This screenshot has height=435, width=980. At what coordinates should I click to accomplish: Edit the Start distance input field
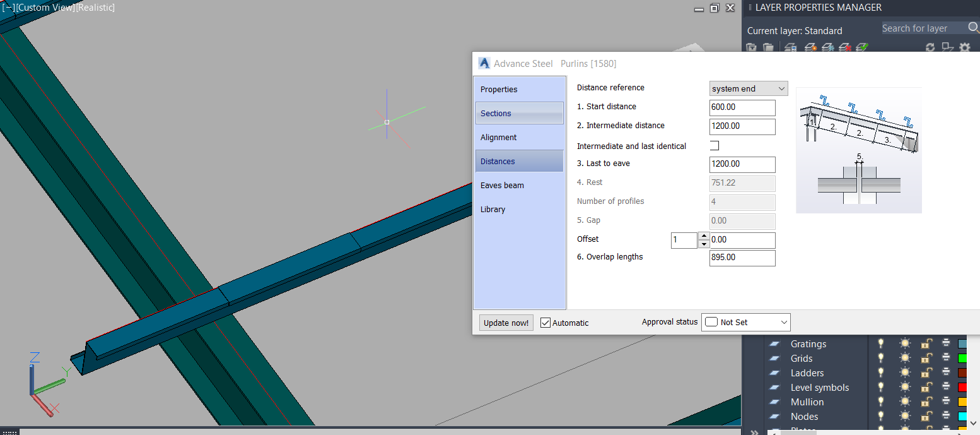pyautogui.click(x=742, y=107)
